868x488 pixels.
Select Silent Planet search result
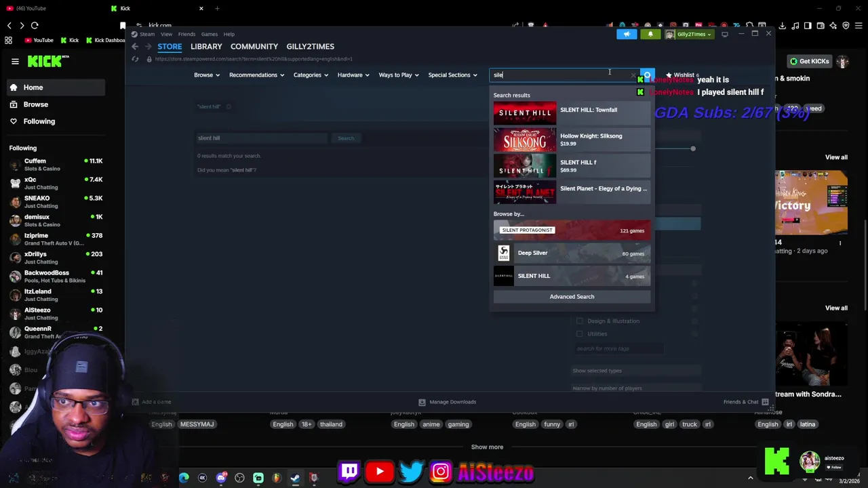[x=572, y=192]
